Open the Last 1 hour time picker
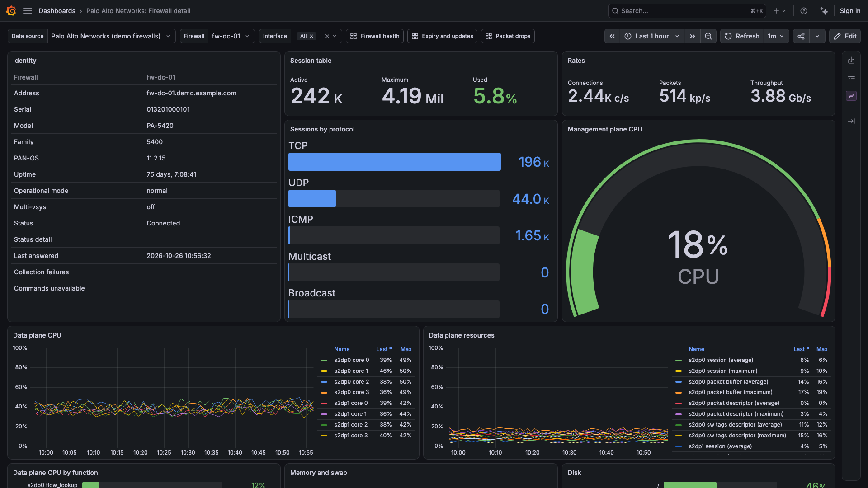This screenshot has width=868, height=488. (652, 36)
